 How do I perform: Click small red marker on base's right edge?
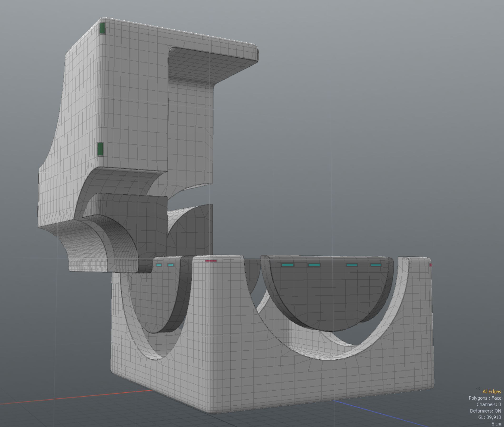click(x=430, y=265)
